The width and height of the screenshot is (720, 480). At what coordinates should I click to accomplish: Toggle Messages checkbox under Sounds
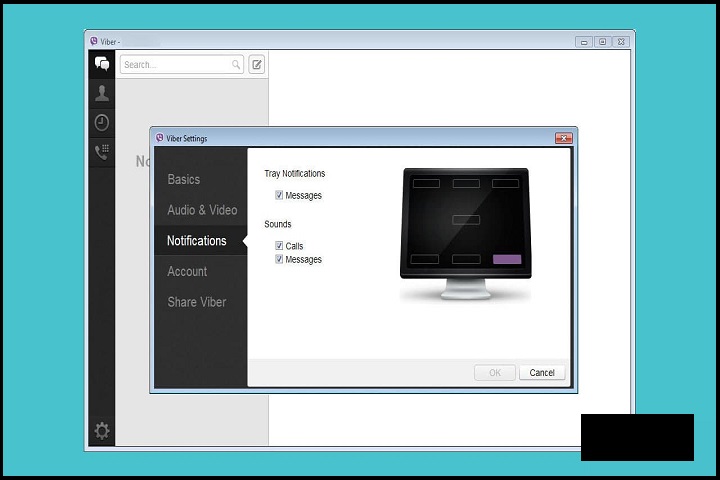coord(280,260)
